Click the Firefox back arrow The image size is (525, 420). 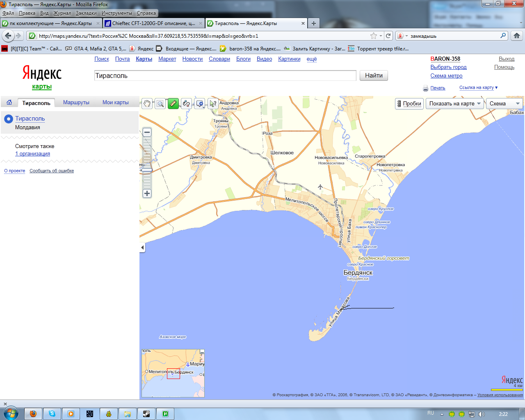(8, 36)
